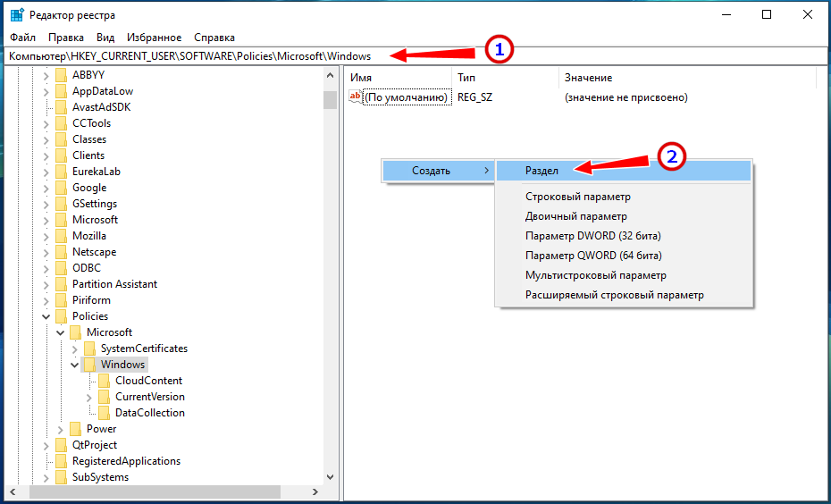Open the Создать context menu item
Screen dimensions: 831x504
[x=439, y=171]
